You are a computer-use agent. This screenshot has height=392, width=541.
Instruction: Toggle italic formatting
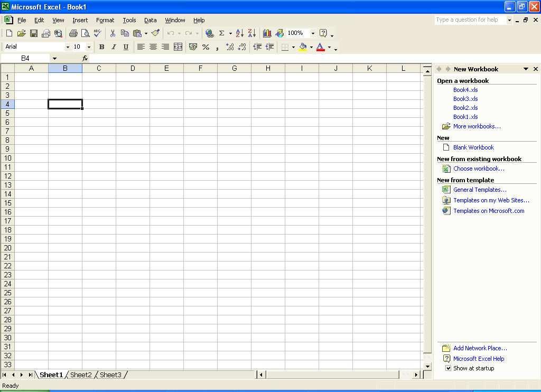point(114,47)
